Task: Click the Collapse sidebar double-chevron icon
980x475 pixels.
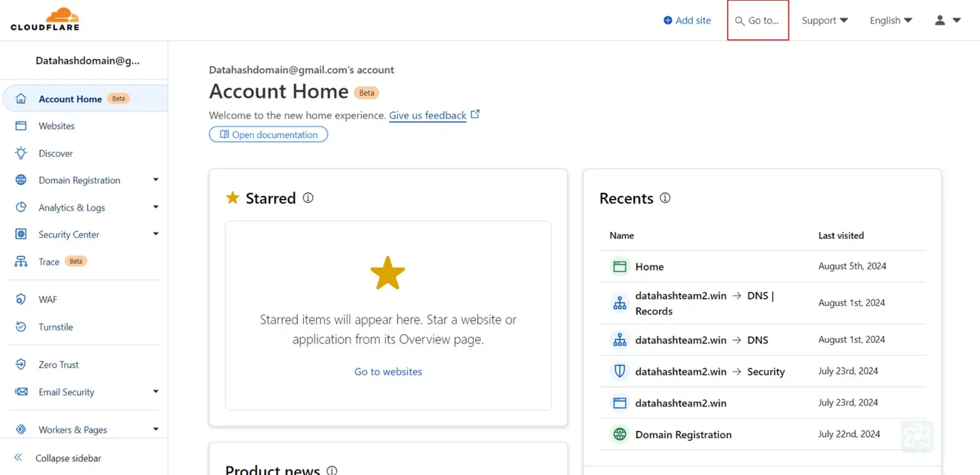Action: 18,457
